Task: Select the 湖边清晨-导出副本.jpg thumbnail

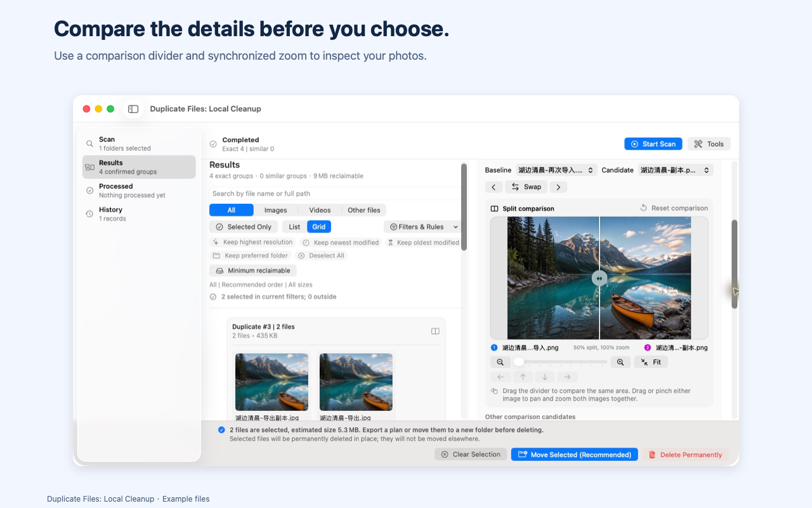Action: click(272, 382)
